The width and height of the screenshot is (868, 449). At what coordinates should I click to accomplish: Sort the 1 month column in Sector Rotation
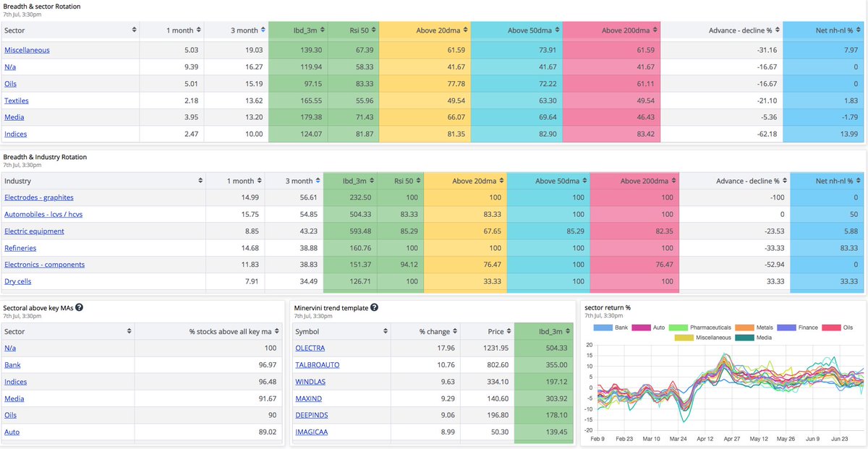[x=197, y=30]
